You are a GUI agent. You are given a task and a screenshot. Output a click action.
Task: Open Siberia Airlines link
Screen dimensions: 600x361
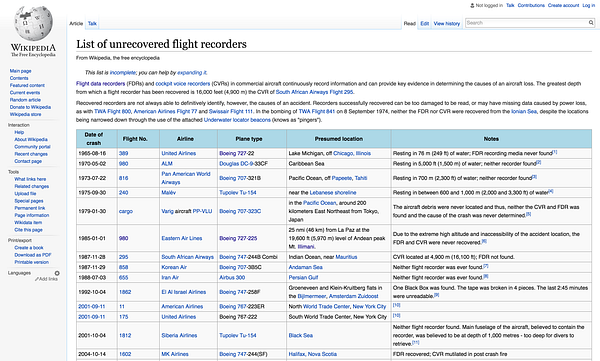(179, 335)
